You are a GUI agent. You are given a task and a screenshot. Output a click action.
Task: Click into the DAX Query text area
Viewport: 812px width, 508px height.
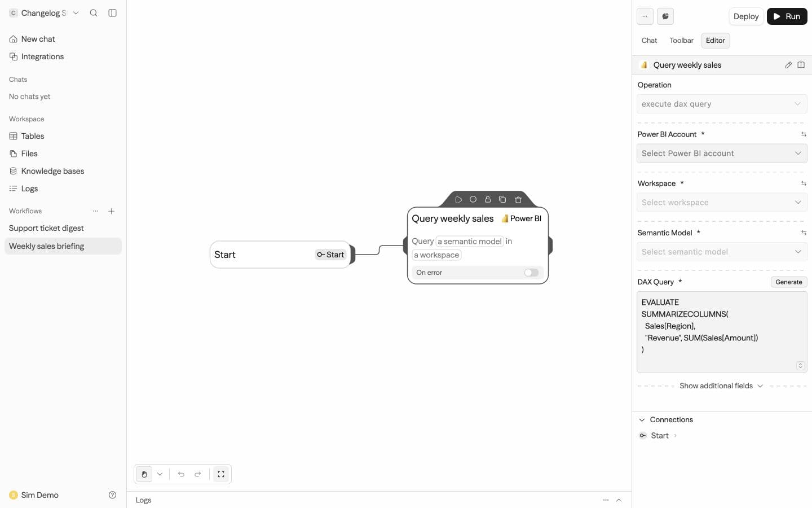click(722, 332)
